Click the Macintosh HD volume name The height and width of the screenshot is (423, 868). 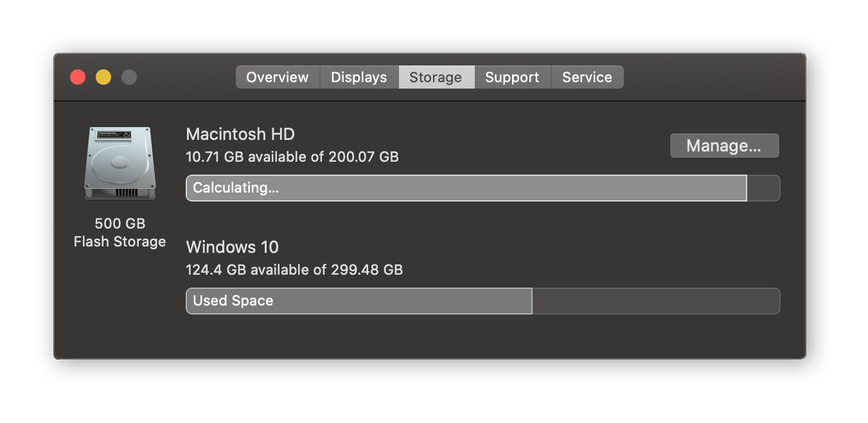point(240,134)
